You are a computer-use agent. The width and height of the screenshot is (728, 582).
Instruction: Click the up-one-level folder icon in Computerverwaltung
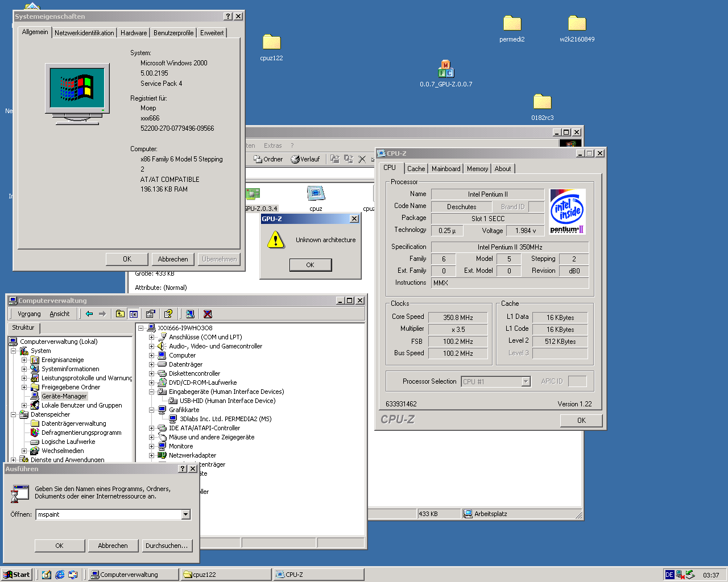pyautogui.click(x=120, y=314)
